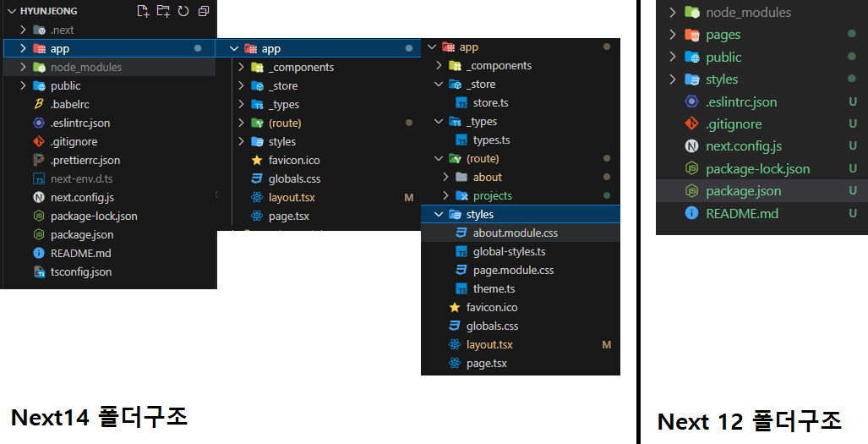
Task: Click the git icon of .gitignore in Next 12 panel
Action: pyautogui.click(x=692, y=124)
